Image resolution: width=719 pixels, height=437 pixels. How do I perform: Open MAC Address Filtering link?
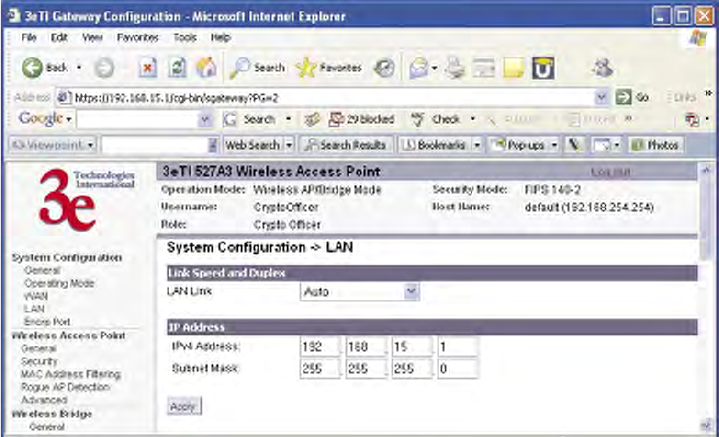click(x=71, y=374)
